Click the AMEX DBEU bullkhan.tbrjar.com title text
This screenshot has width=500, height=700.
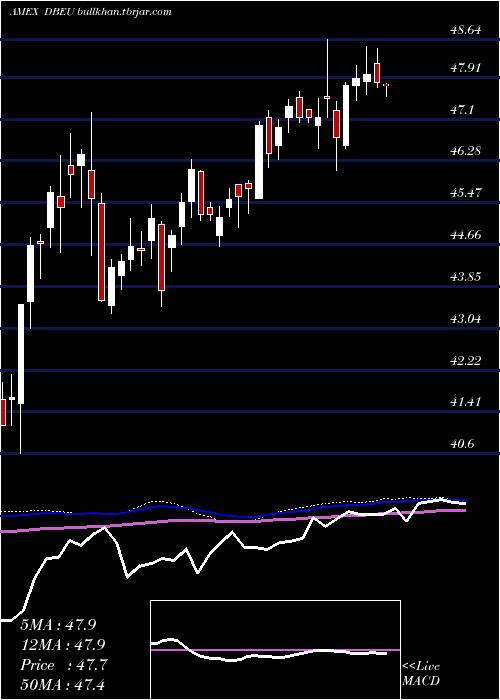(x=91, y=12)
